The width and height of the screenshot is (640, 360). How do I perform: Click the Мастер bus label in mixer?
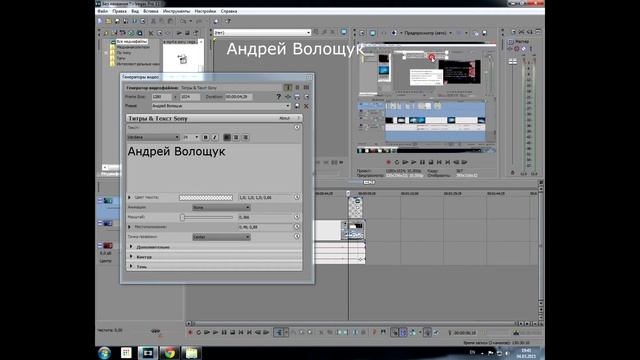522,42
